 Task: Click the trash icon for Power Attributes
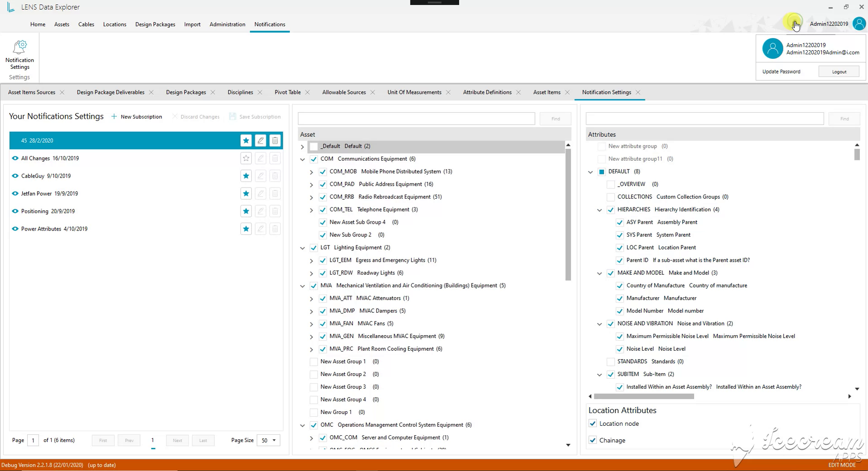275,229
